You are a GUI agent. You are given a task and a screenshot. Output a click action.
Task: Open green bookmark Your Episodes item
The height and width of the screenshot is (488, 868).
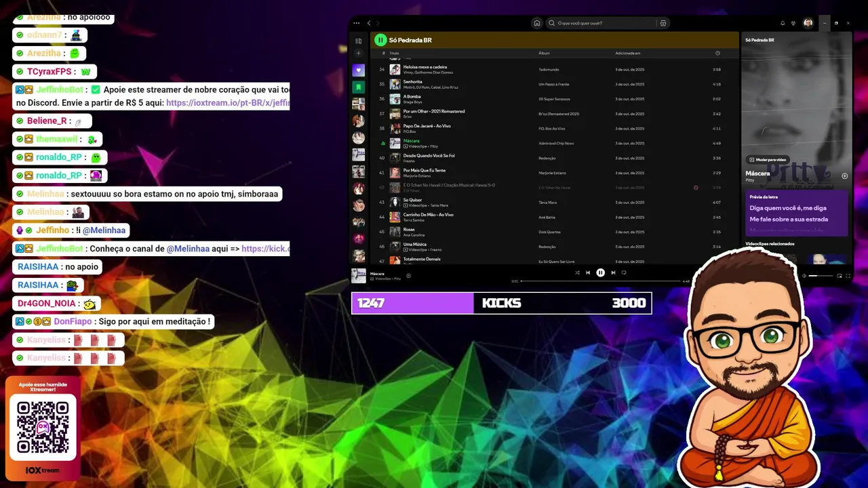(x=359, y=87)
